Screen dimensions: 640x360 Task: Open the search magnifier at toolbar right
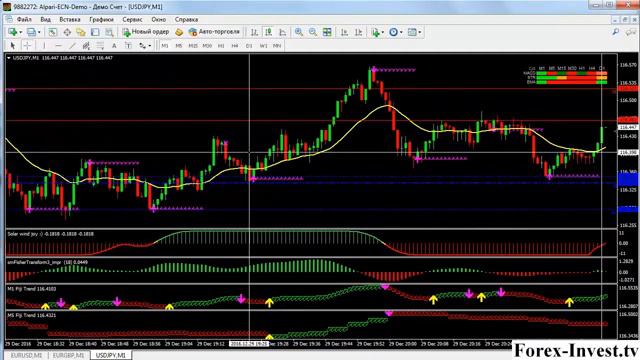[616, 32]
